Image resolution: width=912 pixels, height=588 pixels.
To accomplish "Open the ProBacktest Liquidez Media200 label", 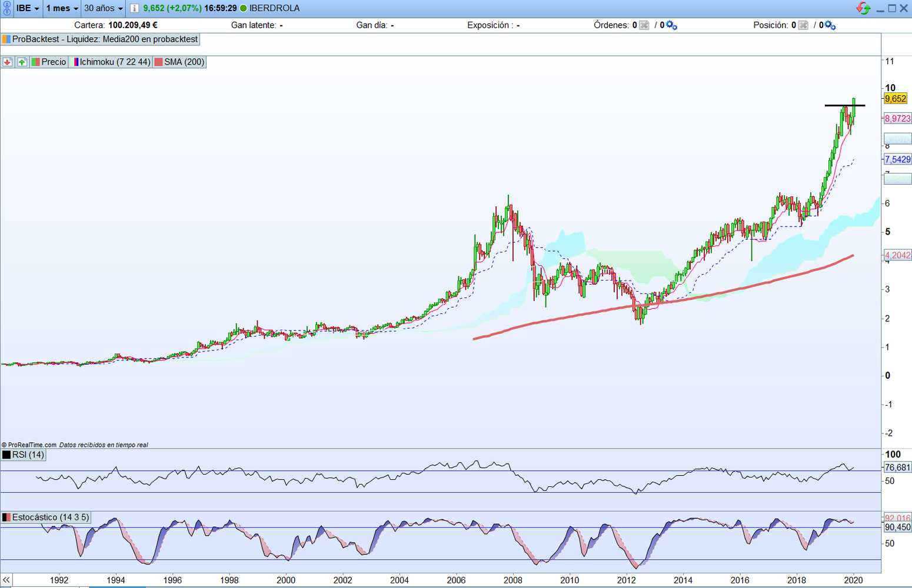I will (101, 39).
